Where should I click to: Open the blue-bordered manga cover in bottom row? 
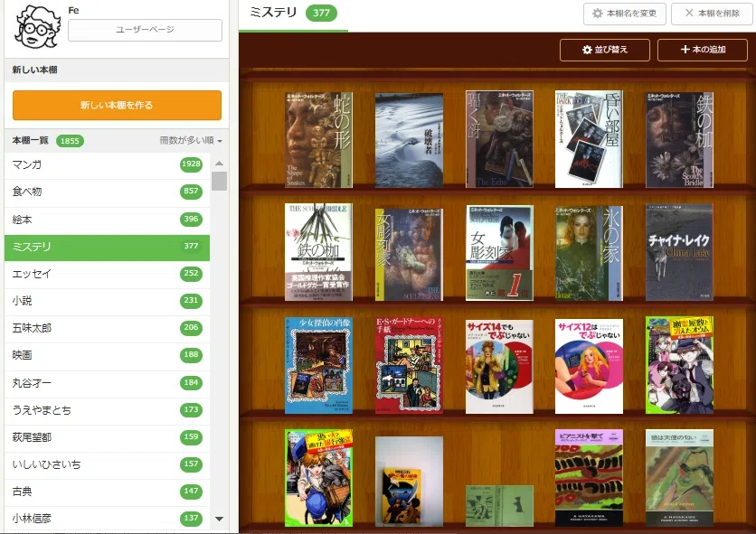pyautogui.click(x=318, y=478)
